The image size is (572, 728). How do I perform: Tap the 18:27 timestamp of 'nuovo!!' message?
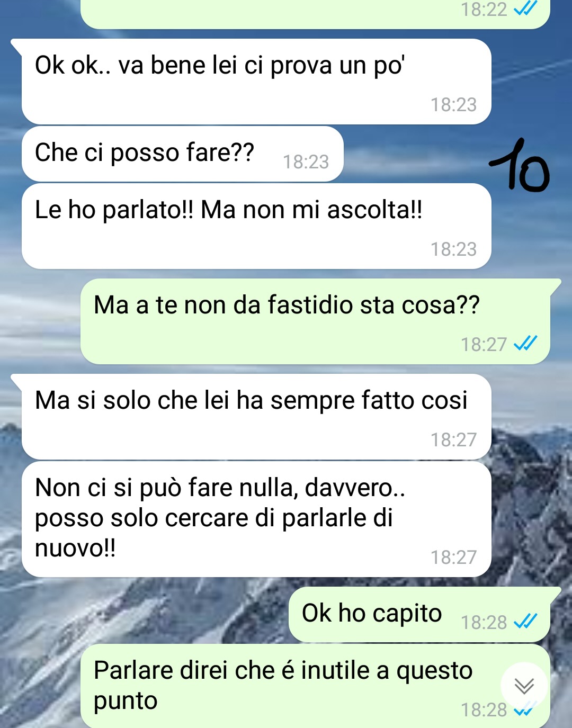click(453, 557)
